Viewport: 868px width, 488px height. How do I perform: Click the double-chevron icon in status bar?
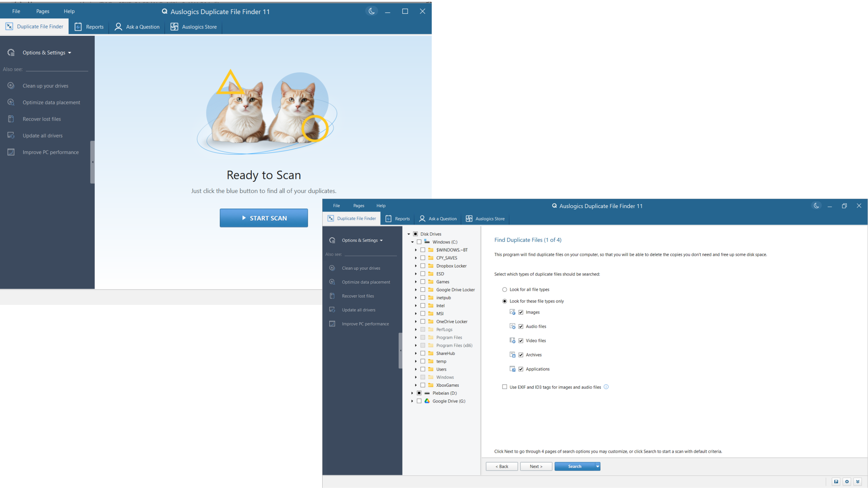tap(858, 481)
